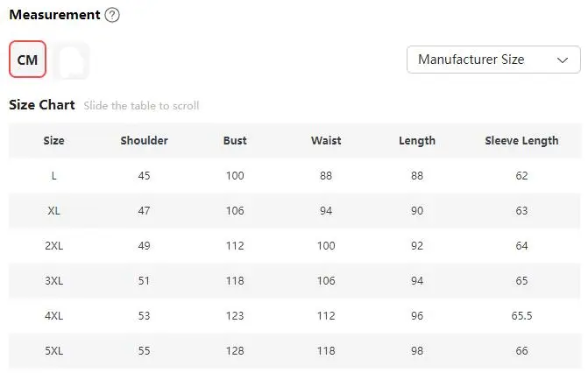The height and width of the screenshot is (373, 588).
Task: Click the Measurement help question mark icon
Action: (x=112, y=15)
